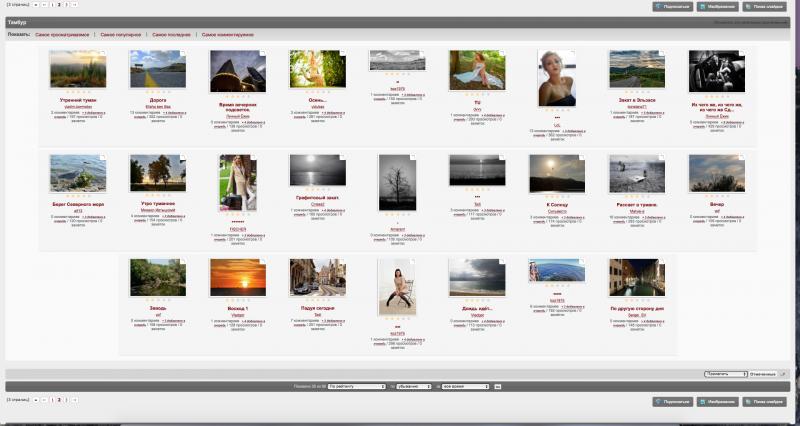Open Время вечерних подсветок title link
Screen dimensions: 800x426
(238, 107)
